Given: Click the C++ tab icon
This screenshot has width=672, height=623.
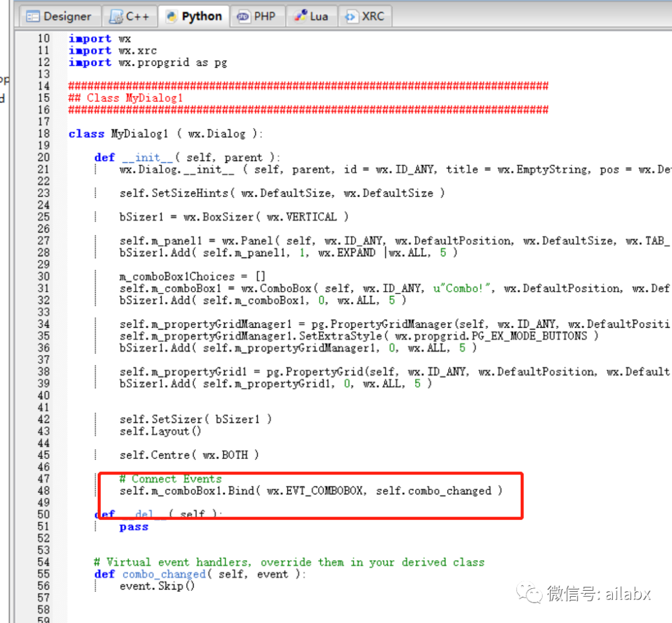Looking at the screenshot, I should point(116,17).
